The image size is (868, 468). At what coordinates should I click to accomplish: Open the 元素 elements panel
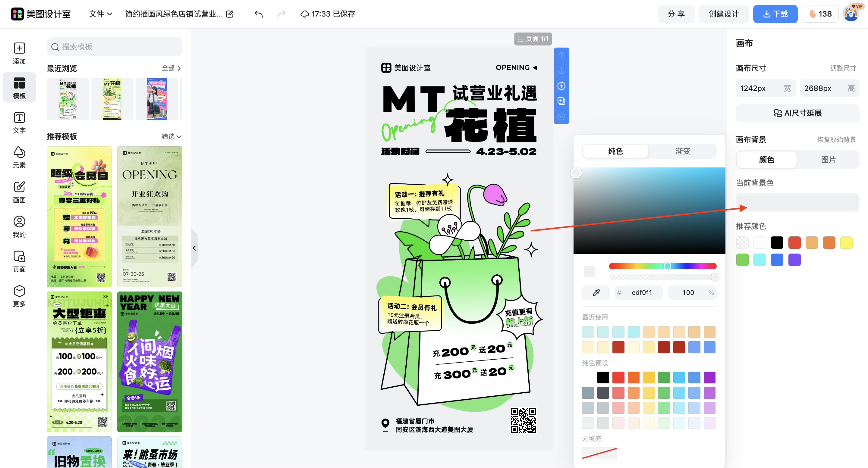19,158
